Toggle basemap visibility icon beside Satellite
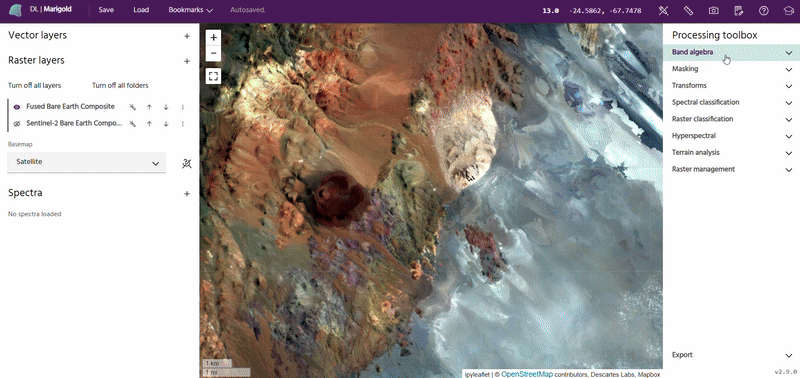 click(x=187, y=164)
